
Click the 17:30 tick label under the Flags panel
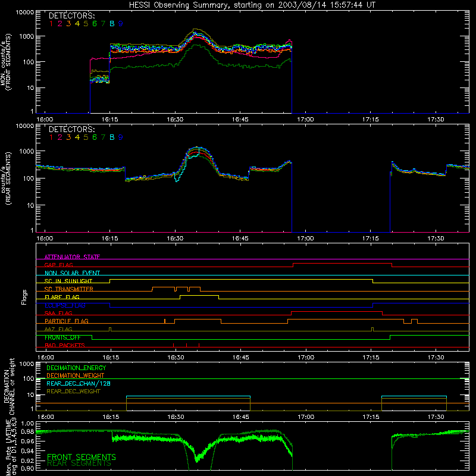coord(436,358)
